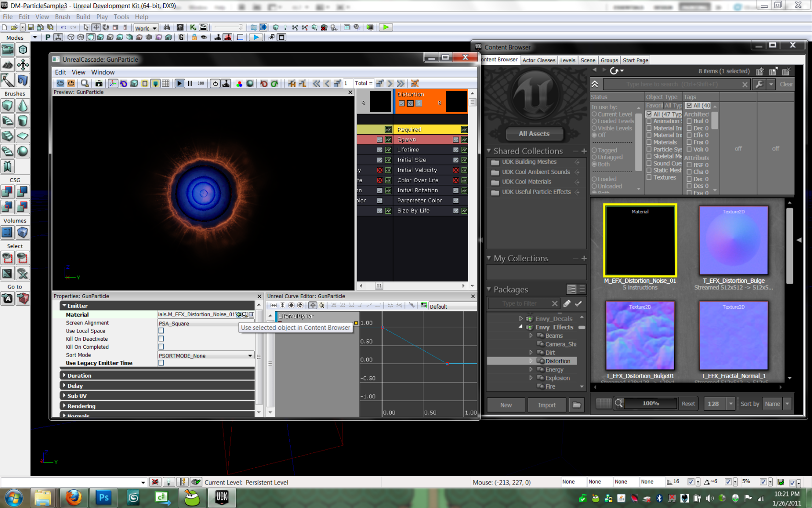Screen dimensions: 812x508
Task: Click the Curve Editor fit vertically icon
Action: 282,305
